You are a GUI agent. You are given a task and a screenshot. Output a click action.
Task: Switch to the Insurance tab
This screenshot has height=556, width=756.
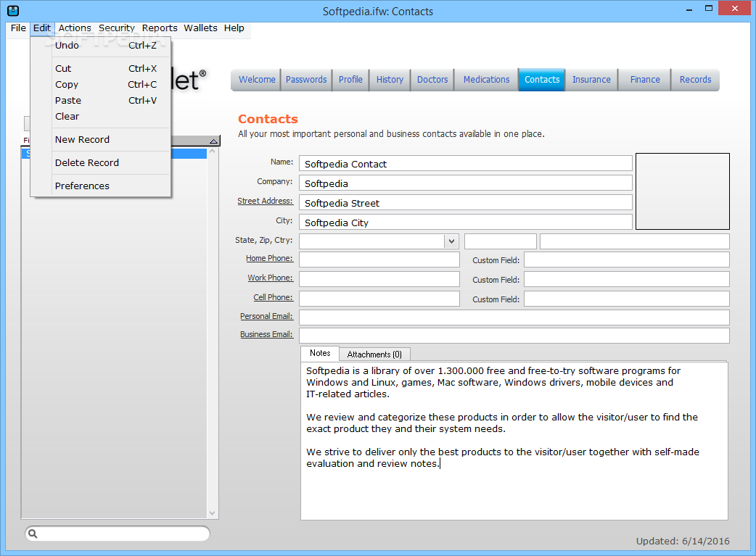[591, 80]
